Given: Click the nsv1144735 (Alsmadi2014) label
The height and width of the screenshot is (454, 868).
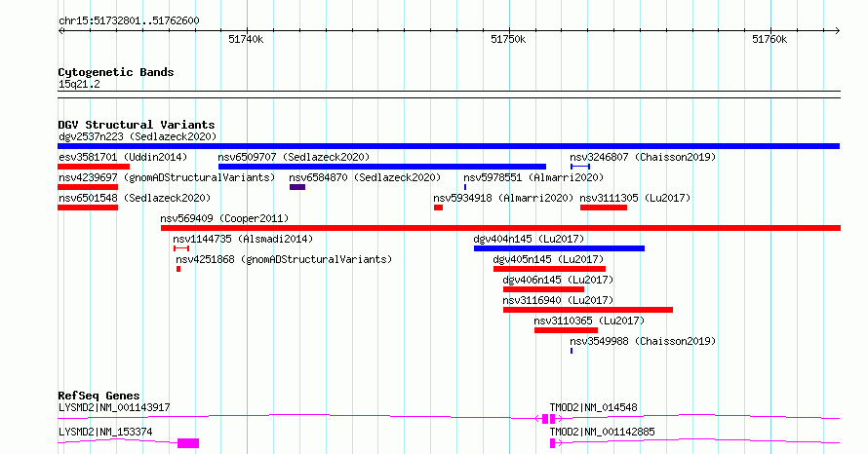Looking at the screenshot, I should (x=243, y=239).
